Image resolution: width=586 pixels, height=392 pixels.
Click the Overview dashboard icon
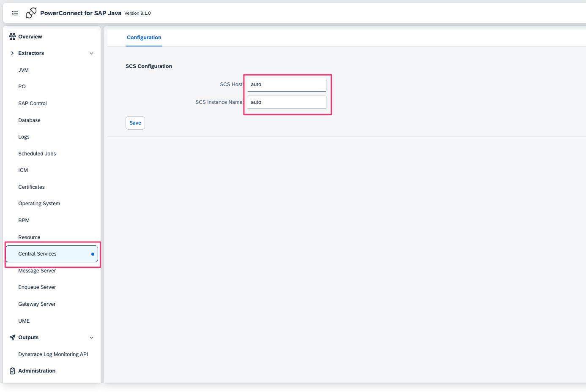(12, 36)
